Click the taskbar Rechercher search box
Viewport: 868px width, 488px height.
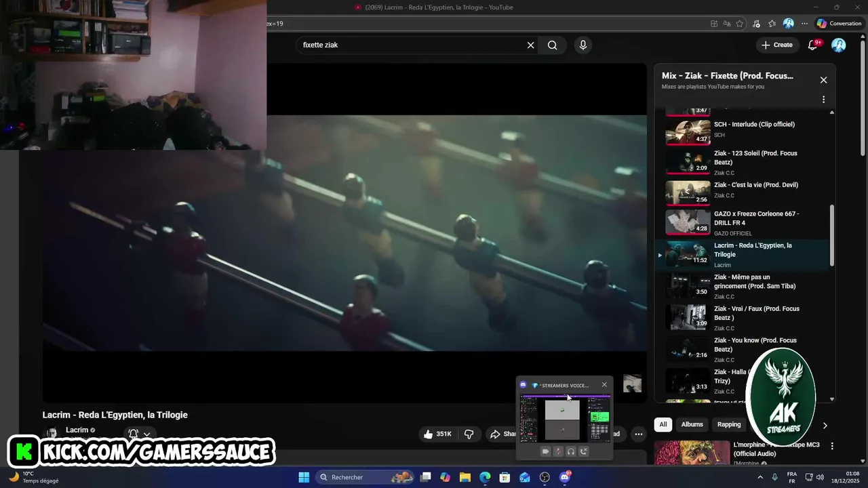coord(364,477)
